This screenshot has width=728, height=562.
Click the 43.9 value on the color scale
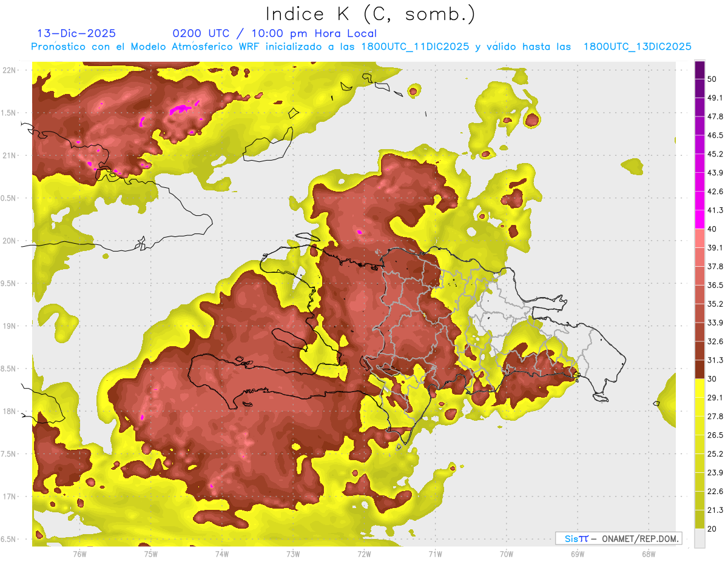pyautogui.click(x=715, y=173)
